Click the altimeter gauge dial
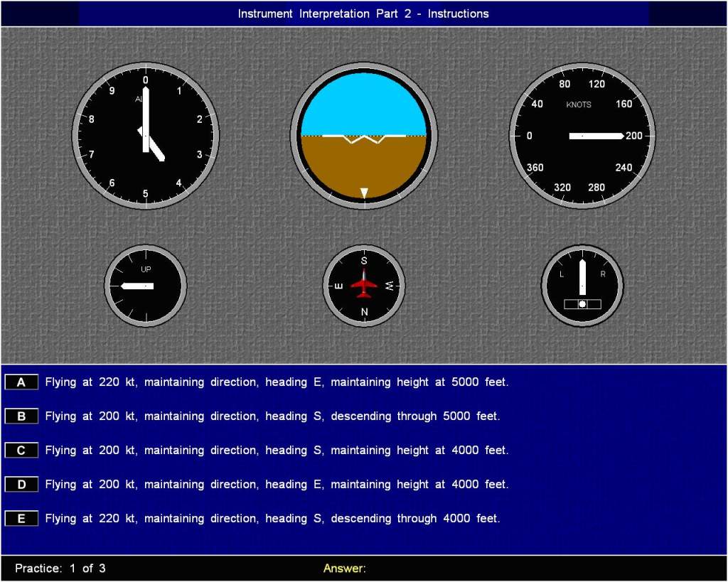The height and width of the screenshot is (582, 728). [x=145, y=135]
